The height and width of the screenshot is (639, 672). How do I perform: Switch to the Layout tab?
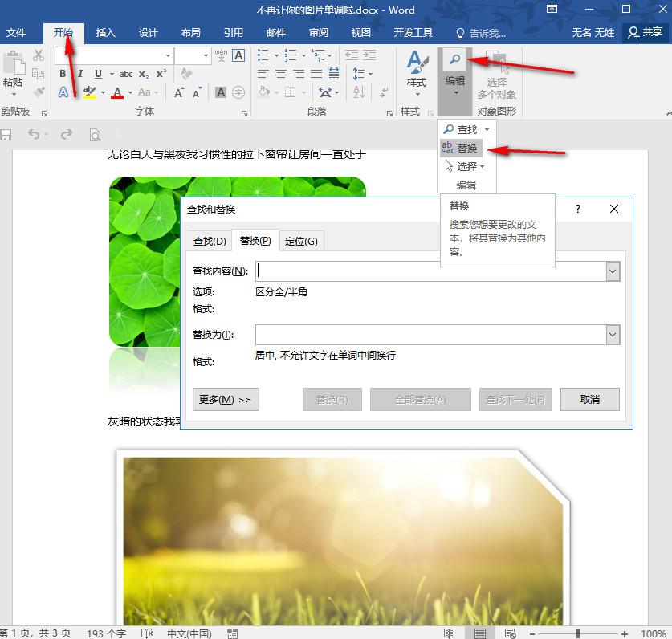point(191,33)
